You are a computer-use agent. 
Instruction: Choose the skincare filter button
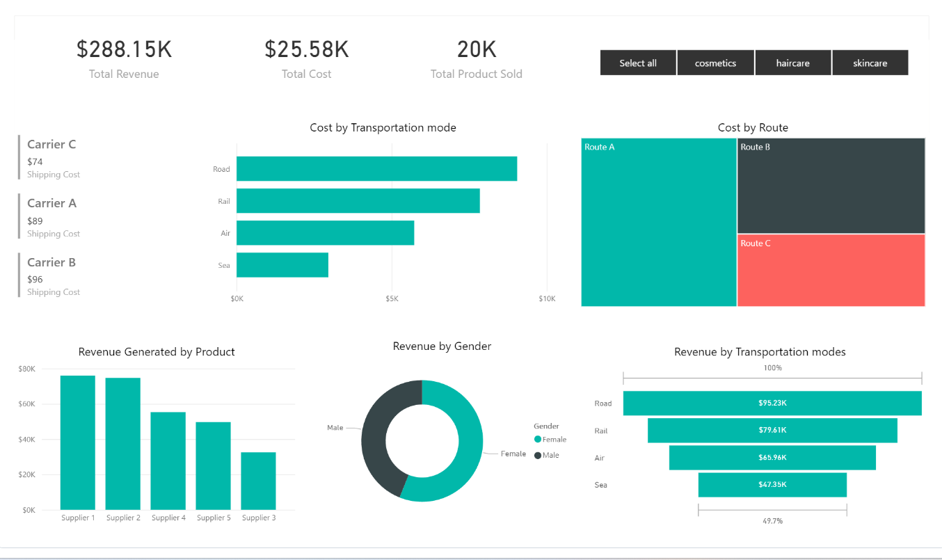[870, 63]
